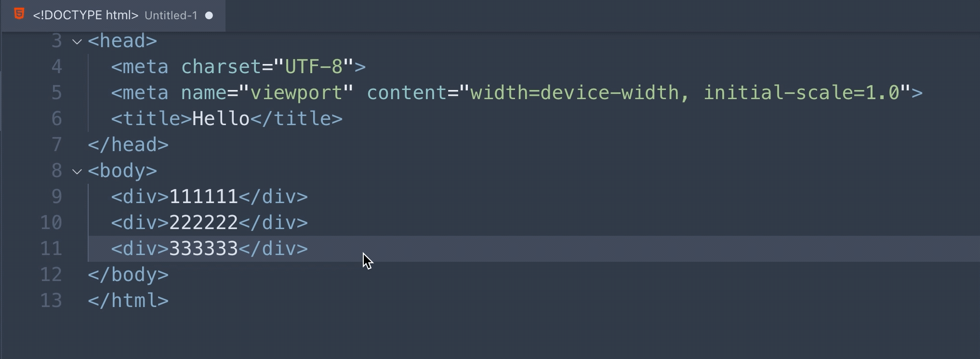
Task: Click the closing </html> tag
Action: tap(128, 300)
